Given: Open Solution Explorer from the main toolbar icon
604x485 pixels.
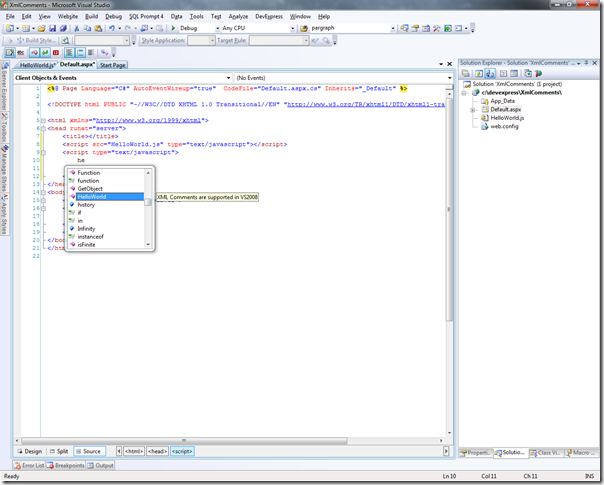Looking at the screenshot, I should [x=404, y=28].
